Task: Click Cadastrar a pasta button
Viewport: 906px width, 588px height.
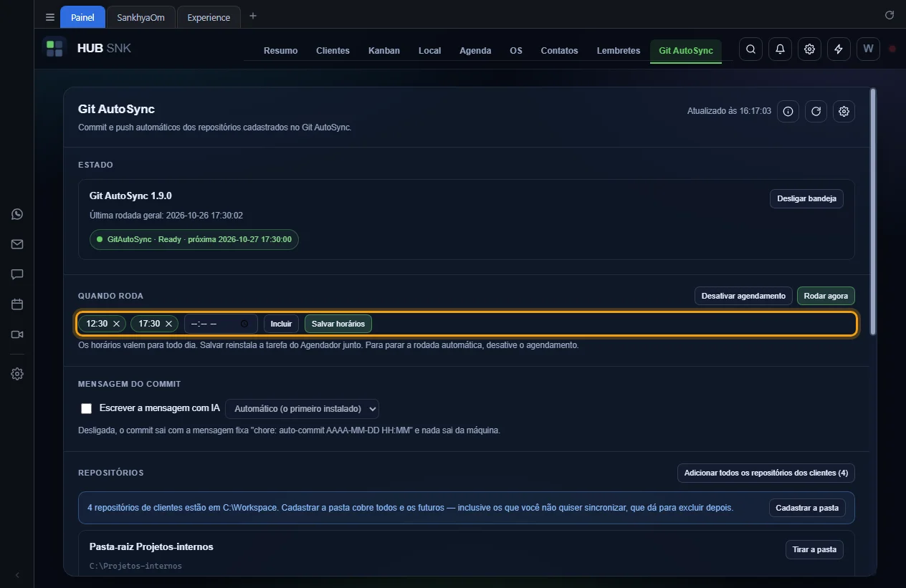Action: pyautogui.click(x=808, y=508)
